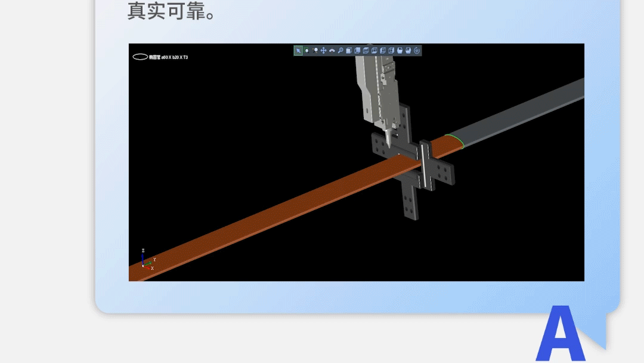Click the first bucket-shaped toolbar icon
Viewport: 644px width, 363px height.
tap(400, 51)
